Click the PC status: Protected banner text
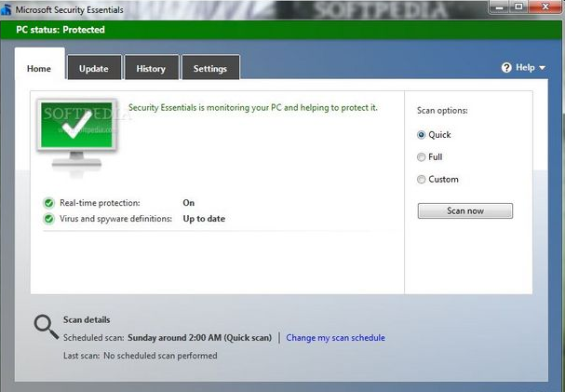Viewport: 565px width, 392px height. (x=61, y=30)
